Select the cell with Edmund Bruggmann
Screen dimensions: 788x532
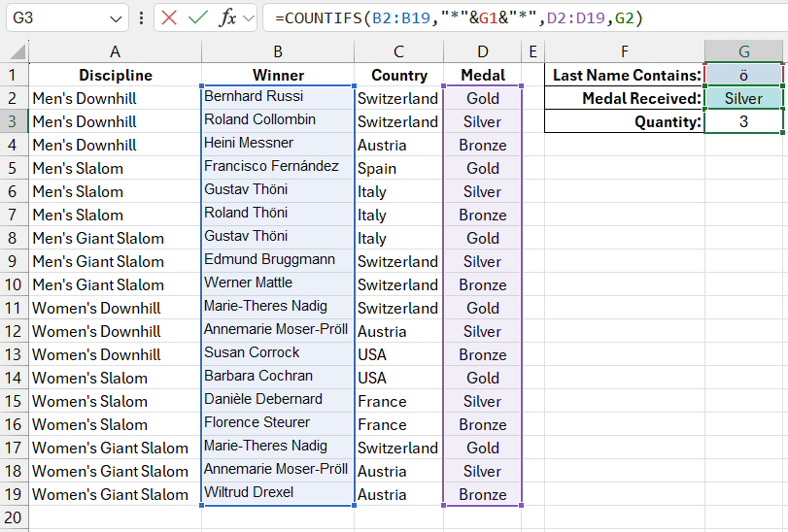coord(278,261)
